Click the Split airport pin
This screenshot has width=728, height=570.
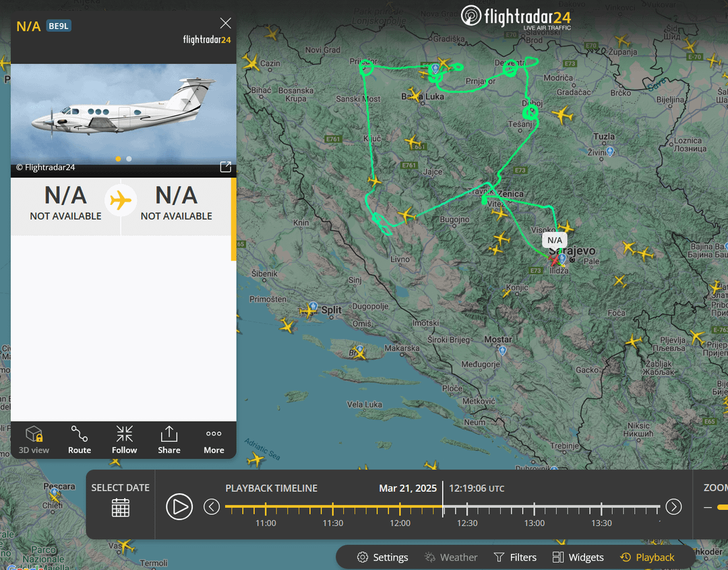click(x=313, y=307)
